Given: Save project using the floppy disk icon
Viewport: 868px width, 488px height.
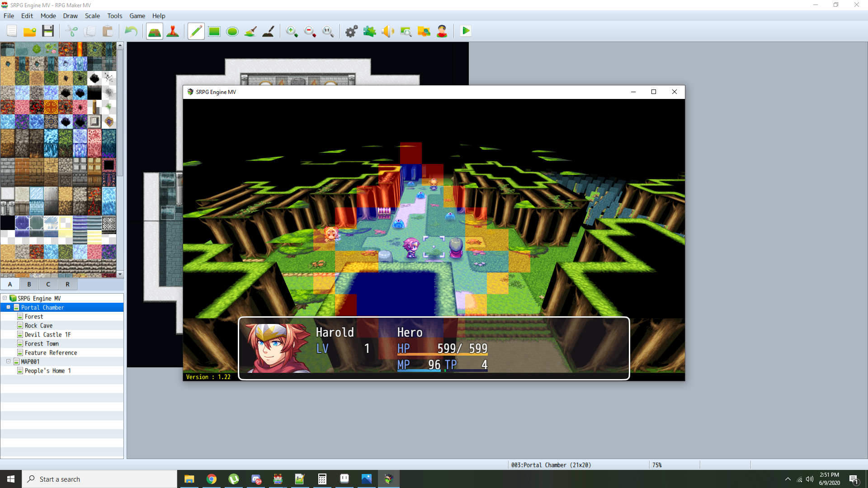Looking at the screenshot, I should click(48, 31).
